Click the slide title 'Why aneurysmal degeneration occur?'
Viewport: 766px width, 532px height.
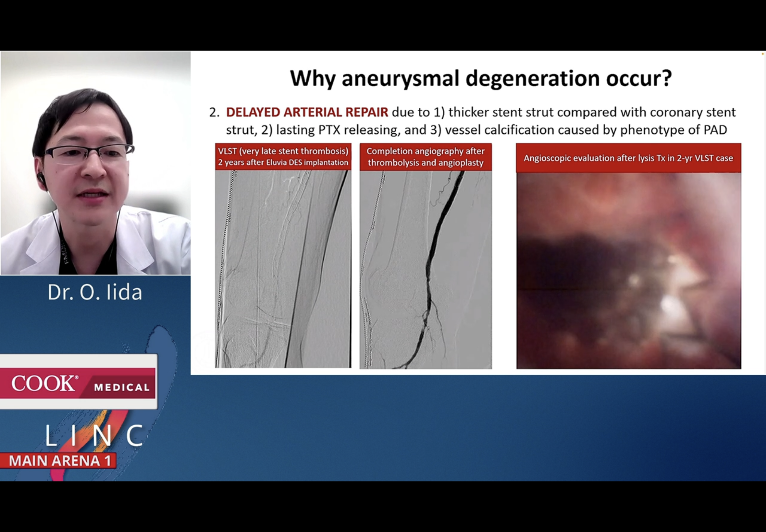coord(481,79)
